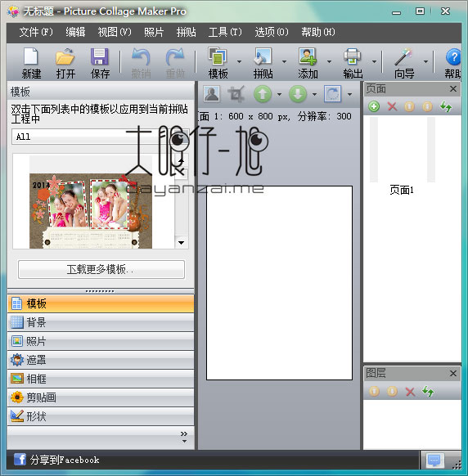Viewport: 468px width, 476px height.
Task: Open help with the blue question mark icon
Action: click(453, 57)
